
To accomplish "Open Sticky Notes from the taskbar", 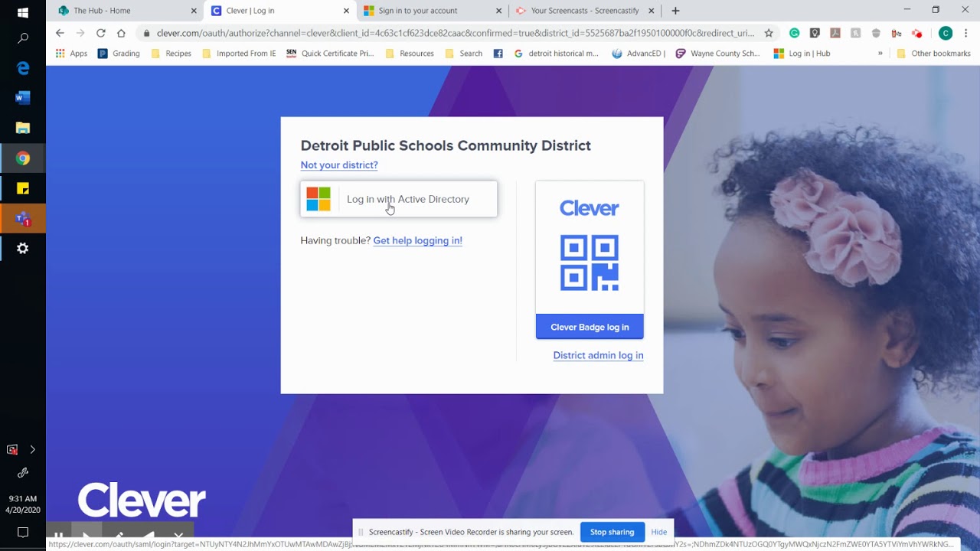I will click(x=23, y=188).
